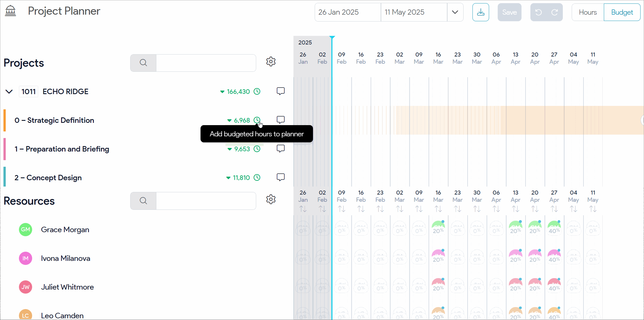Click Juliet Whitmore JW avatar
644x320 pixels.
26,287
